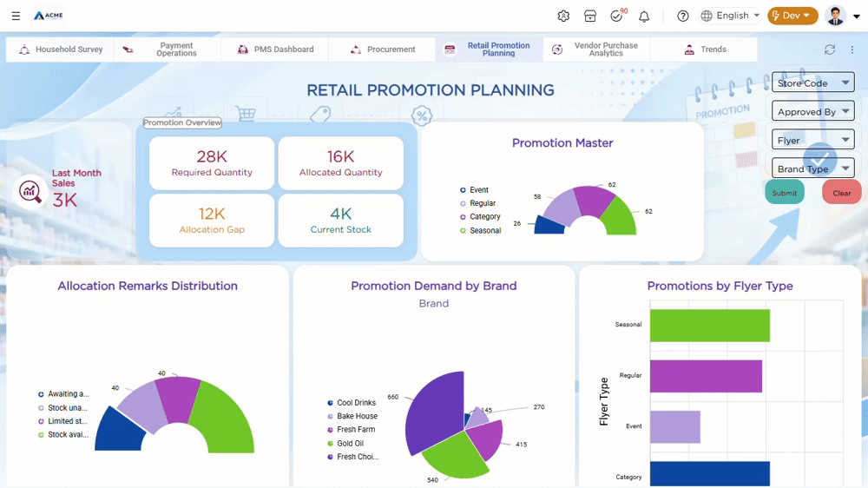
Task: Switch to the Household Survey tab
Action: (x=60, y=49)
